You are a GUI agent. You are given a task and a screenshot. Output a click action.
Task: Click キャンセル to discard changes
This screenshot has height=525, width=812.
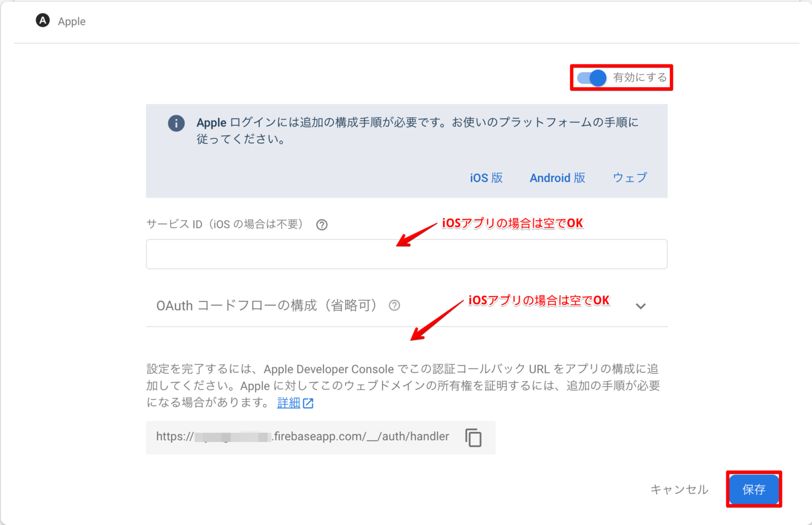pyautogui.click(x=679, y=489)
